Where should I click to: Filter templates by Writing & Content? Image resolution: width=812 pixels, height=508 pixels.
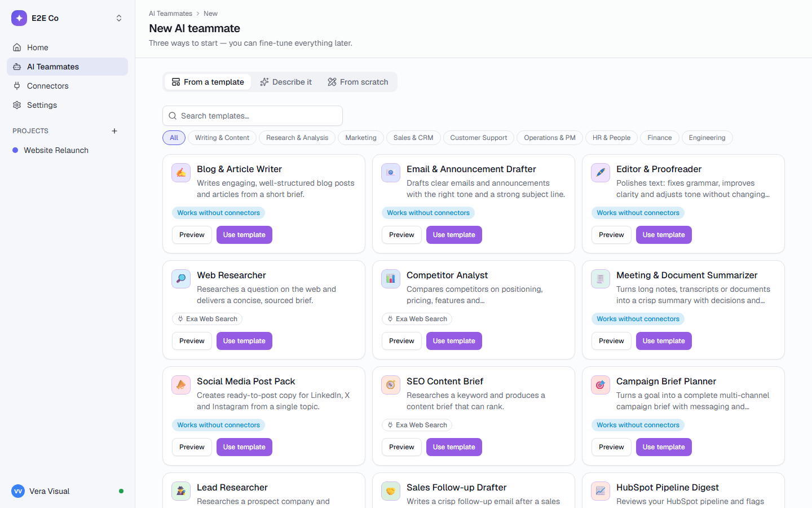pos(222,138)
